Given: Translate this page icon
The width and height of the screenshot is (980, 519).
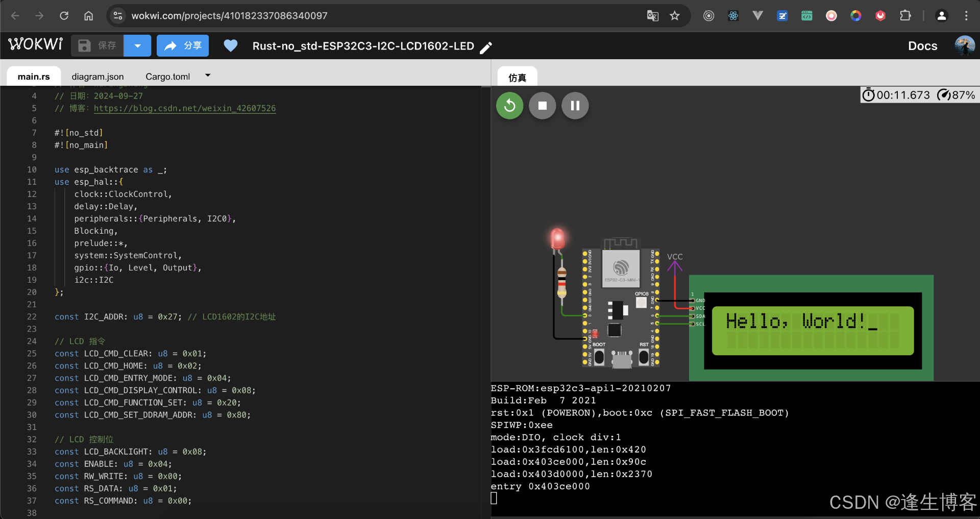Looking at the screenshot, I should (x=652, y=16).
